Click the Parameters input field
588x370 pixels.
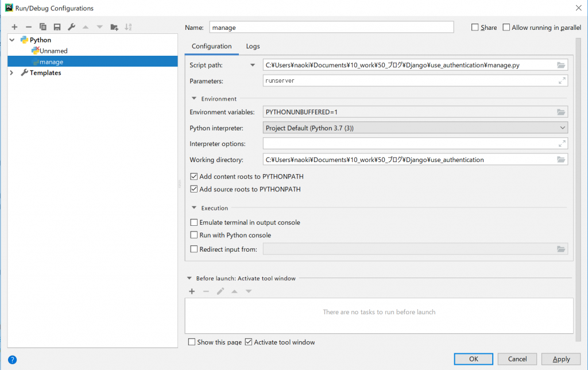pyautogui.click(x=410, y=81)
